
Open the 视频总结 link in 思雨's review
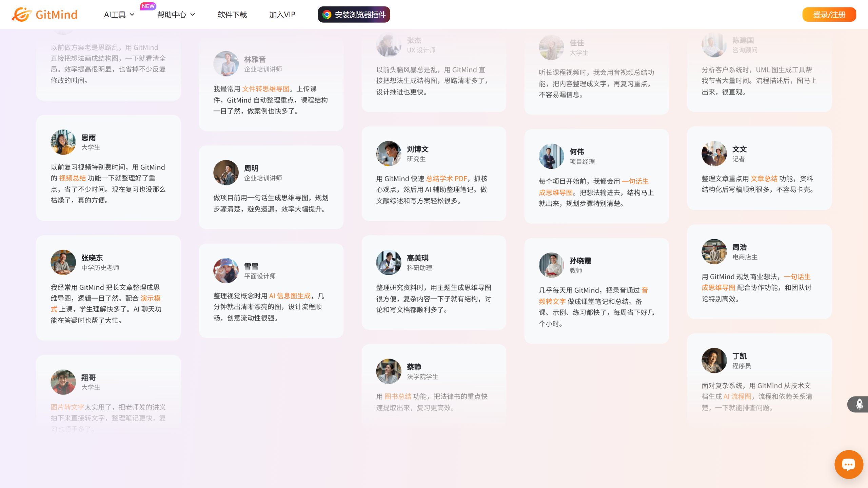click(73, 178)
